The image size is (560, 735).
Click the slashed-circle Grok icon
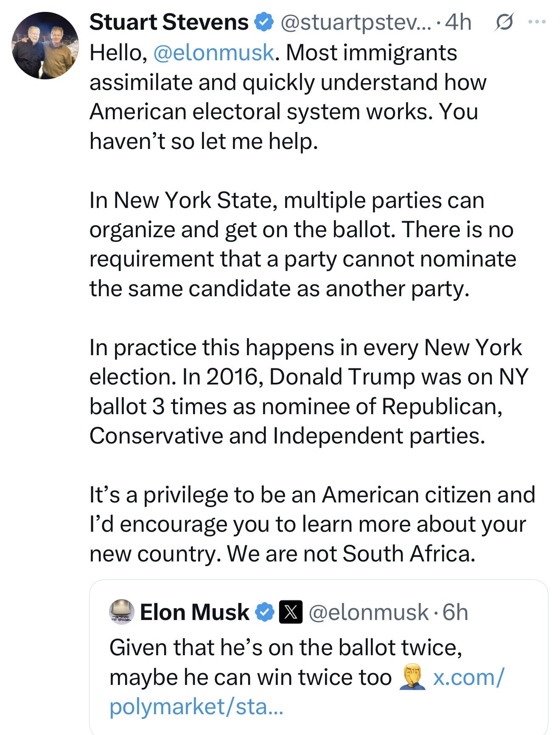tap(504, 22)
